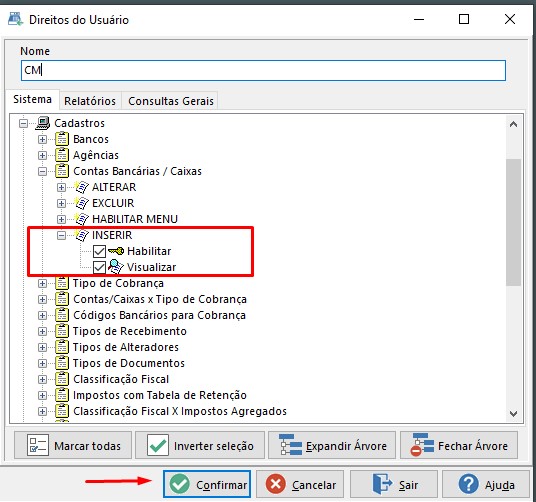Viewport: 536px width, 502px height.
Task: Select the Tipos de Alteradores row label
Action: pyautogui.click(x=125, y=347)
